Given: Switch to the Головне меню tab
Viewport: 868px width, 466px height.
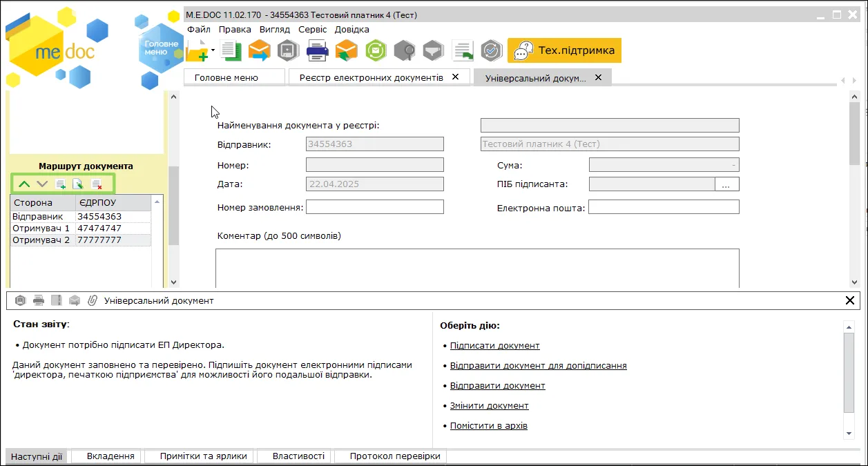Looking at the screenshot, I should [x=234, y=77].
